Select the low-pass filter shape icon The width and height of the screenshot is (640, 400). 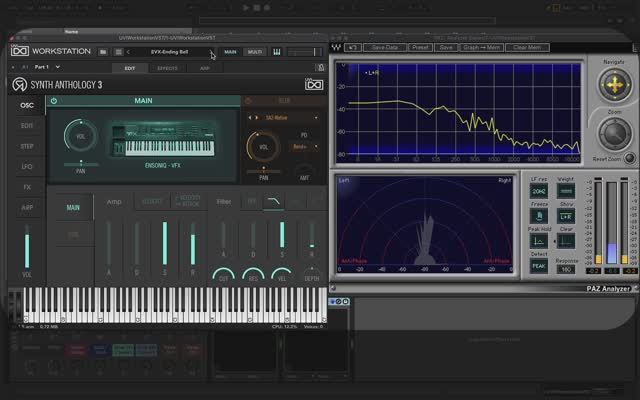click(x=273, y=201)
